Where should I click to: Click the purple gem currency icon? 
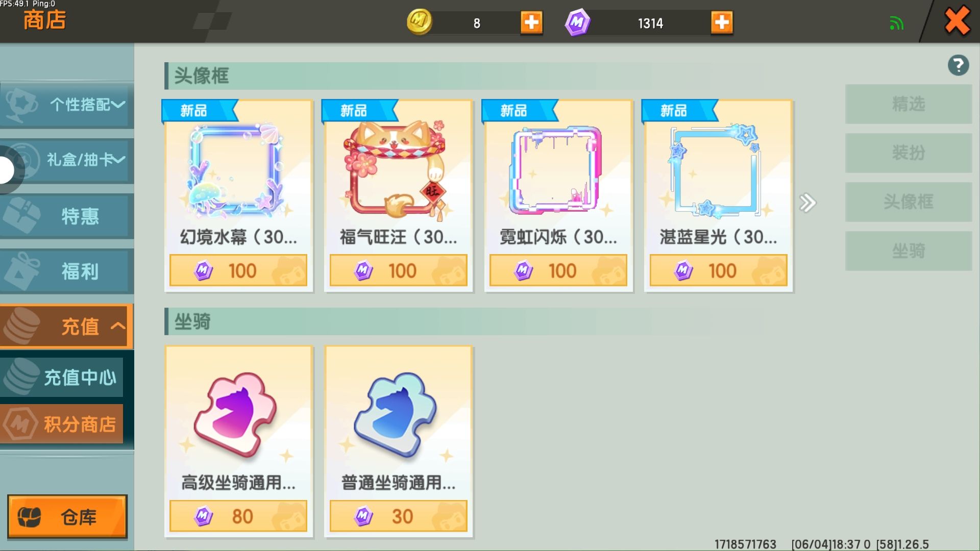[577, 22]
